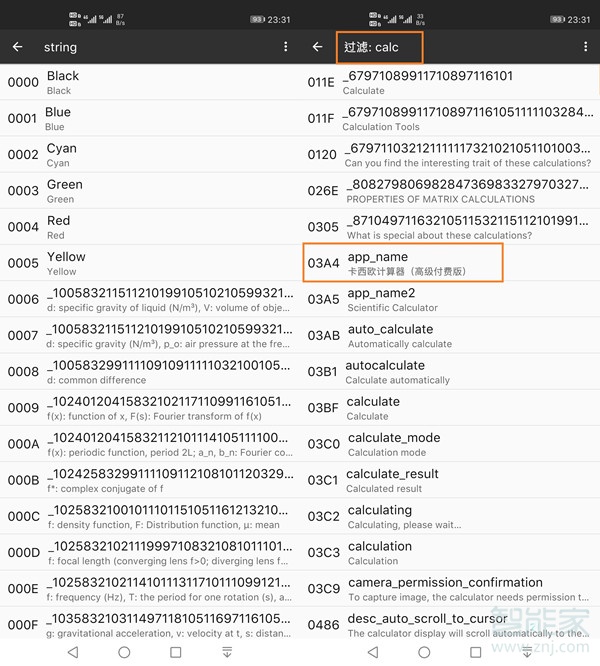Tap back arrow beside the '过滤: calc' title
This screenshot has width=600, height=666.
tap(318, 47)
